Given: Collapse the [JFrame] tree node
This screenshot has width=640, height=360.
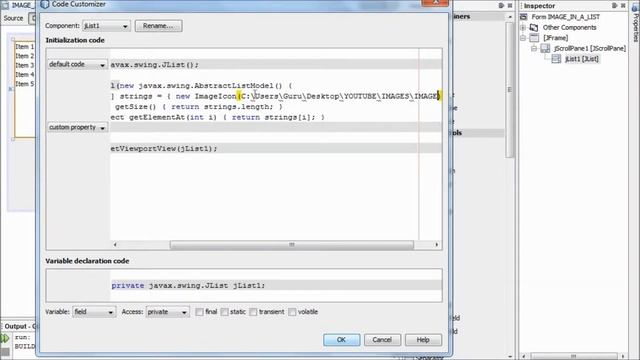Looking at the screenshot, I should point(523,38).
